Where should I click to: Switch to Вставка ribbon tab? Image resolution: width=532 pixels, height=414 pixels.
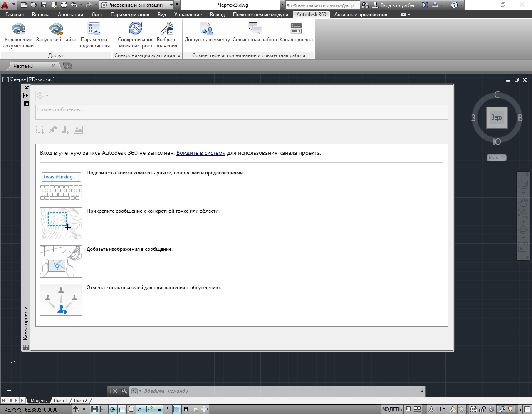[x=40, y=15]
